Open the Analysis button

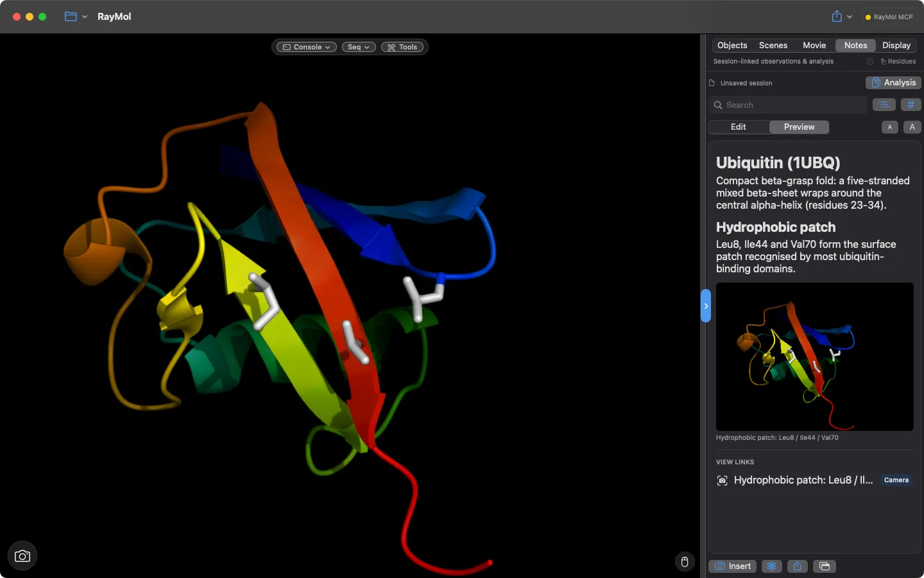pos(893,83)
